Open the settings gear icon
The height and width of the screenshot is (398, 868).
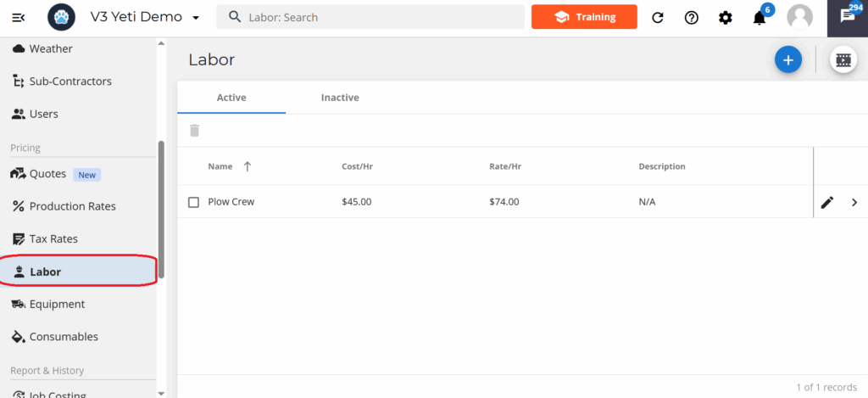click(x=726, y=18)
